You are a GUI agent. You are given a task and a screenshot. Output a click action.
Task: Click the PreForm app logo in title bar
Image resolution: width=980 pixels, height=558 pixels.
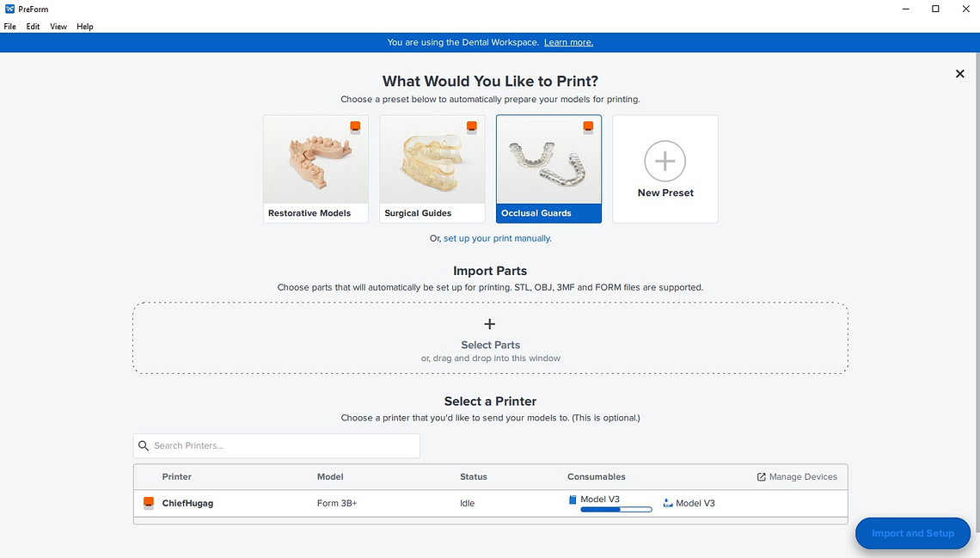[9, 9]
